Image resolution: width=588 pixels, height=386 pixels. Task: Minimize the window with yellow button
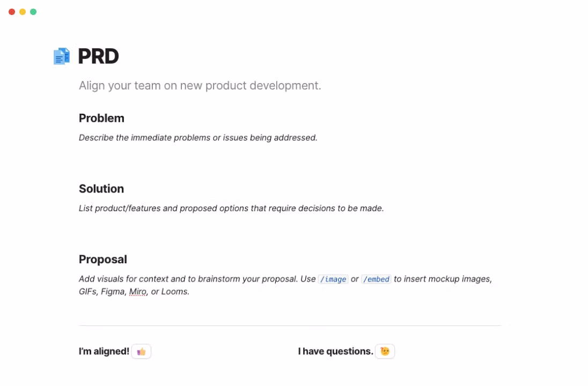pos(23,12)
